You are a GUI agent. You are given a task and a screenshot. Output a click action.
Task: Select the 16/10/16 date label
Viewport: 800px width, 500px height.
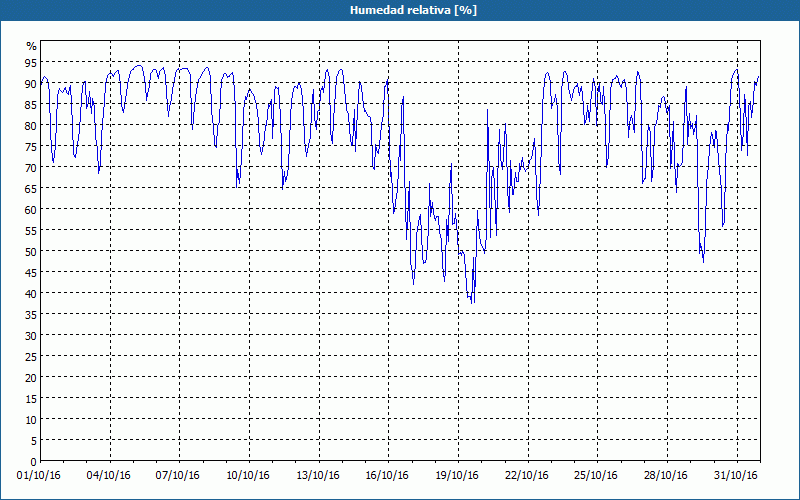click(387, 476)
